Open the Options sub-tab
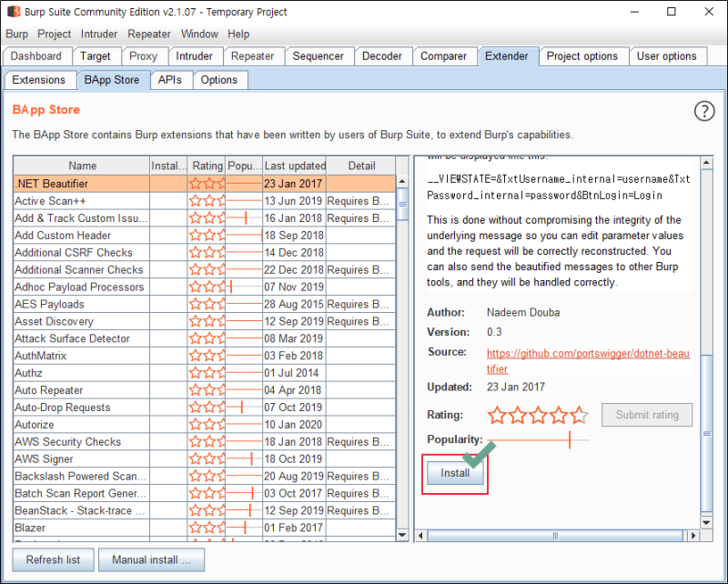Viewport: 728px width, 584px height. click(219, 80)
